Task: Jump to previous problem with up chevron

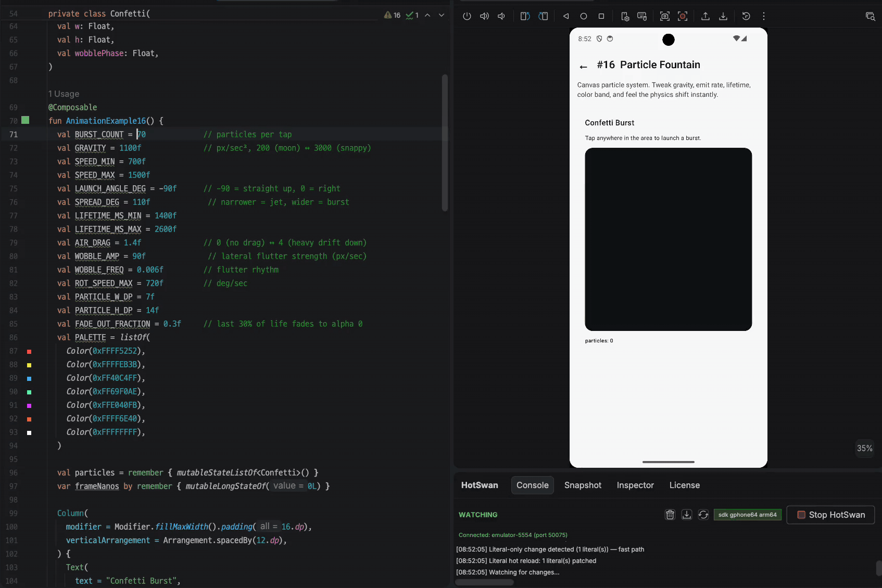Action: point(427,15)
